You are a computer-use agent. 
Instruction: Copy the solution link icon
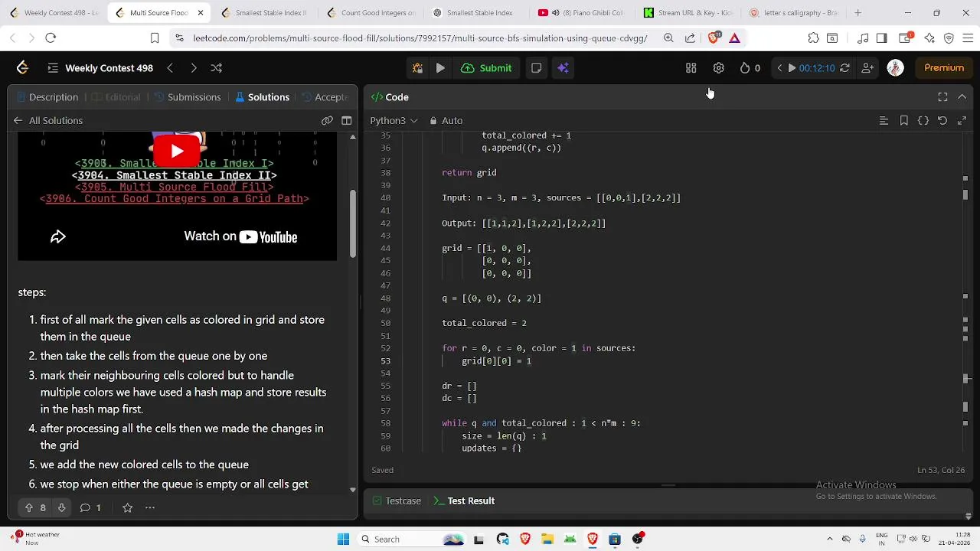(x=327, y=120)
